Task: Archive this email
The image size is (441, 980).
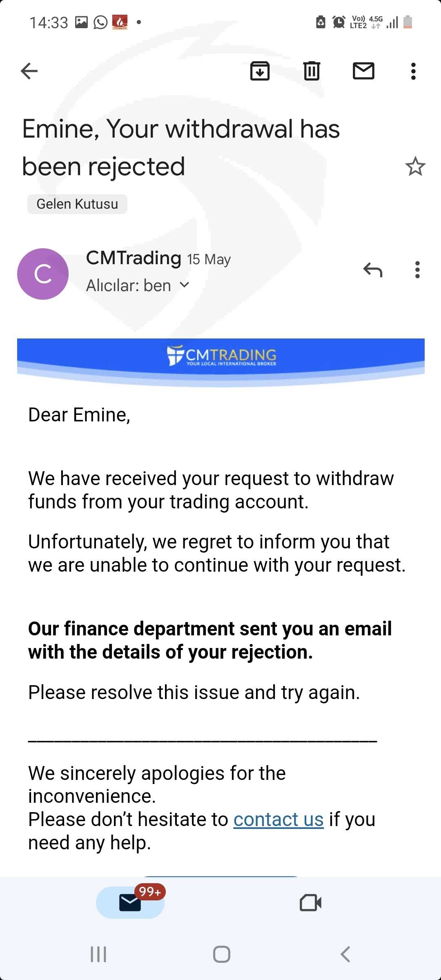Action: [260, 71]
